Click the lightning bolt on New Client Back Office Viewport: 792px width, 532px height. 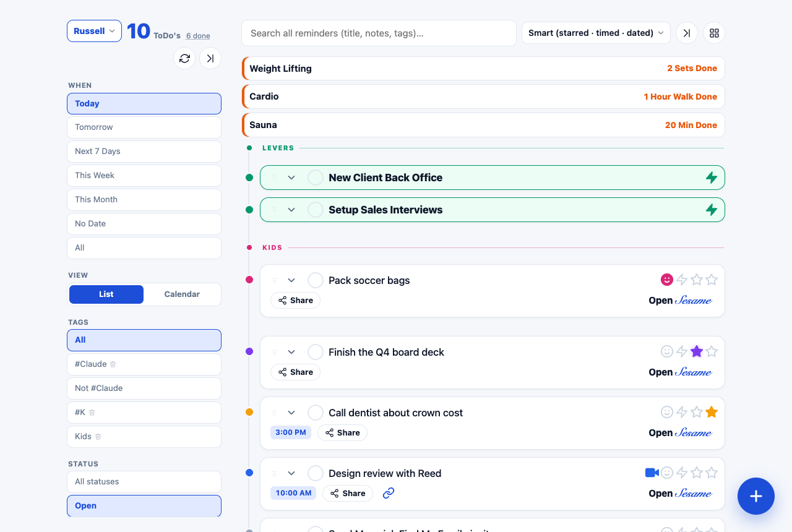pos(712,178)
